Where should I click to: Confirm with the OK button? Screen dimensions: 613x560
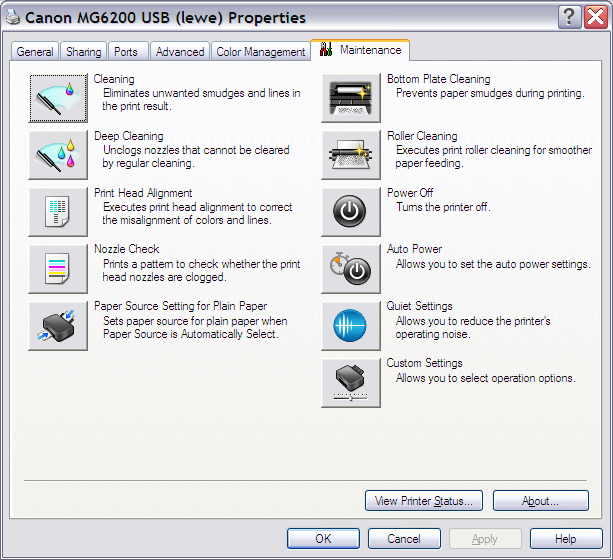(x=323, y=538)
